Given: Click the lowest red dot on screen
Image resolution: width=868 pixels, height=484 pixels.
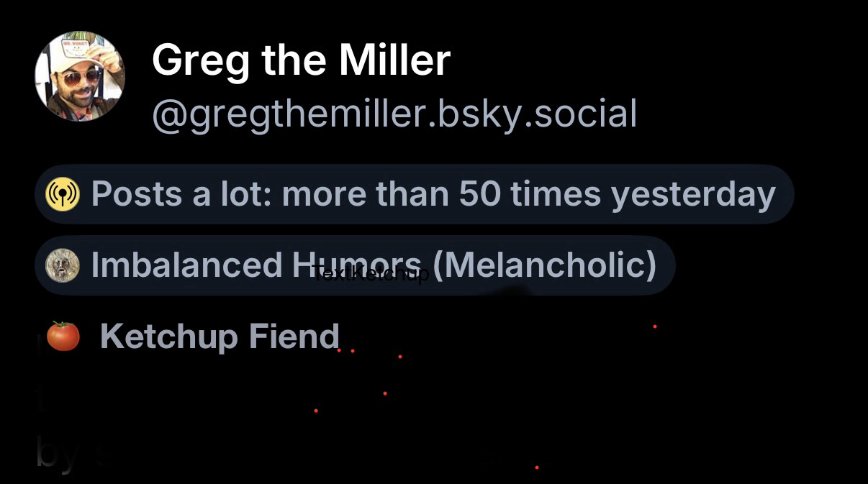Looking at the screenshot, I should (537, 467).
